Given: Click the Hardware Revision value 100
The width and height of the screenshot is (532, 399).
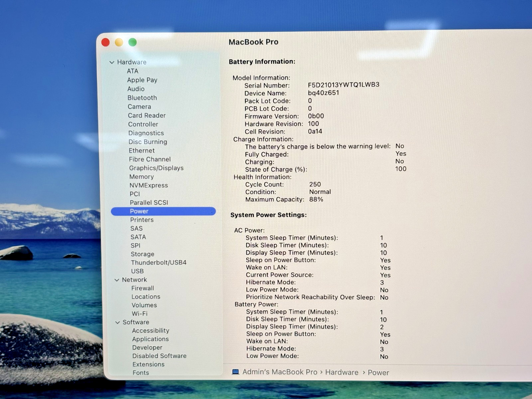Looking at the screenshot, I should pyautogui.click(x=314, y=124).
